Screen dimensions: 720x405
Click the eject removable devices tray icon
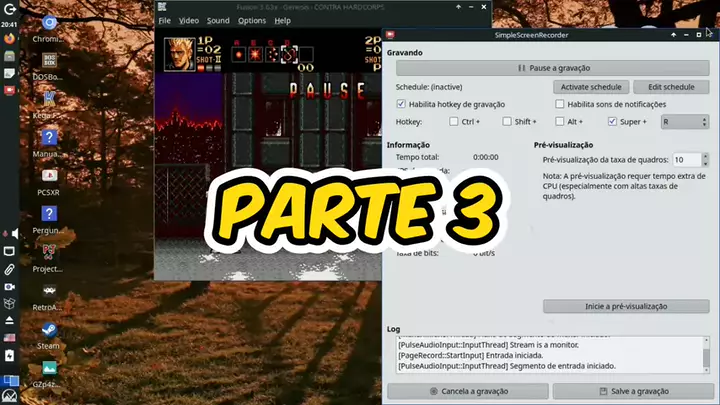[9, 320]
